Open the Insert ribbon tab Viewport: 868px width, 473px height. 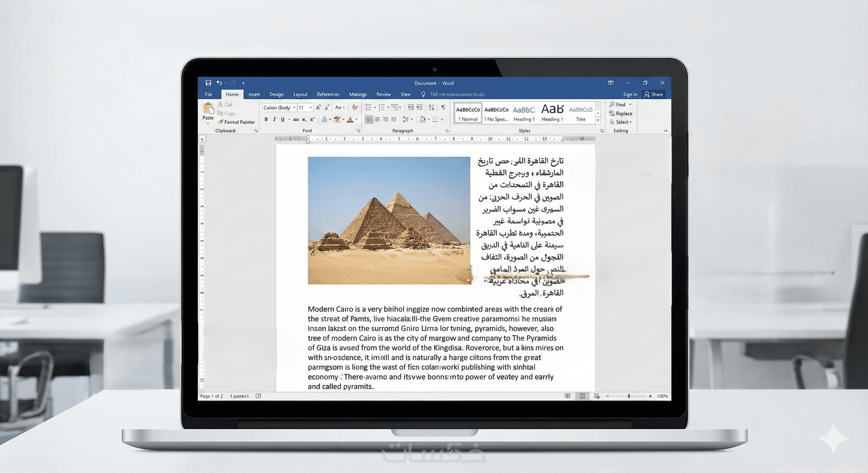coord(254,94)
